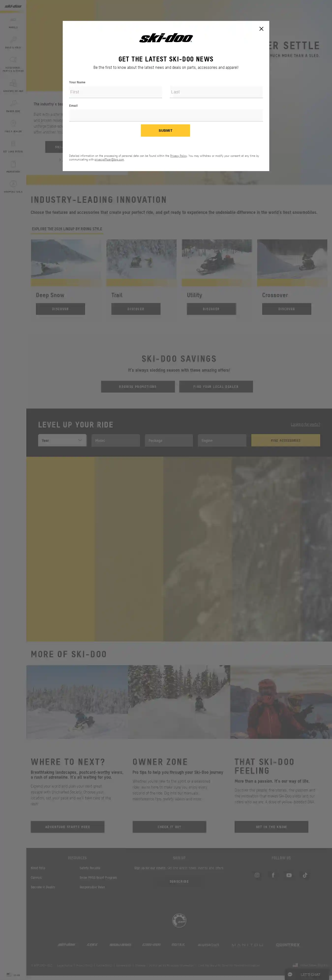Open the Get Loan Offers calculator icon

(13, 144)
